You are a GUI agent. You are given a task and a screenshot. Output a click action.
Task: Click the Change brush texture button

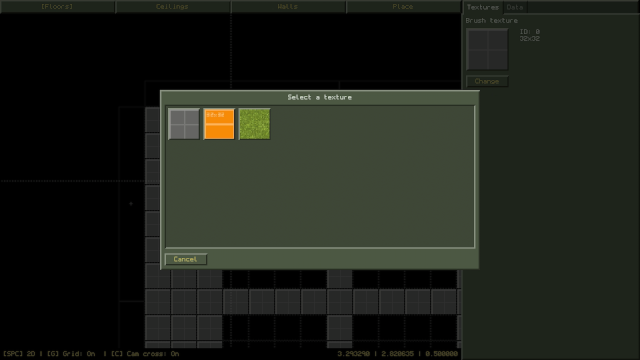pos(487,81)
